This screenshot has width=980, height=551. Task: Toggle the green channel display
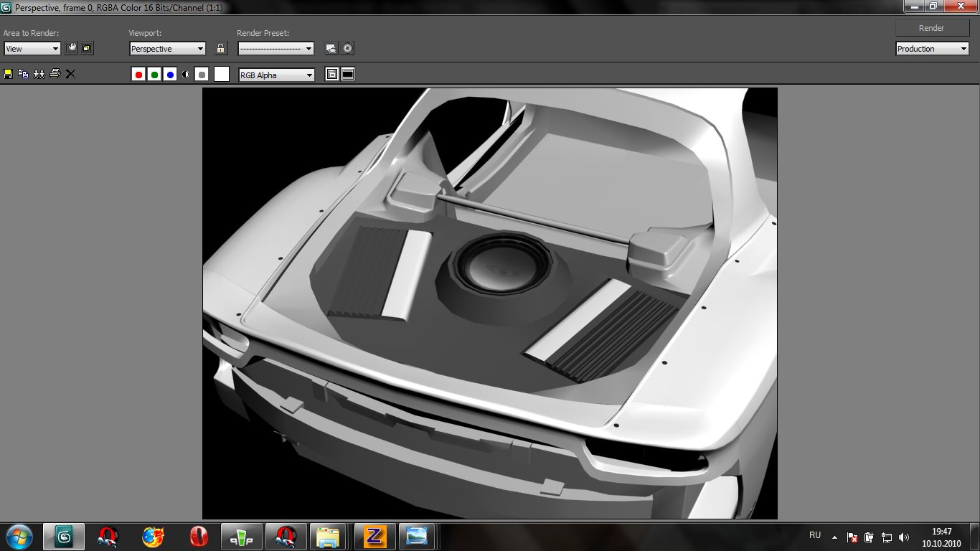(154, 75)
